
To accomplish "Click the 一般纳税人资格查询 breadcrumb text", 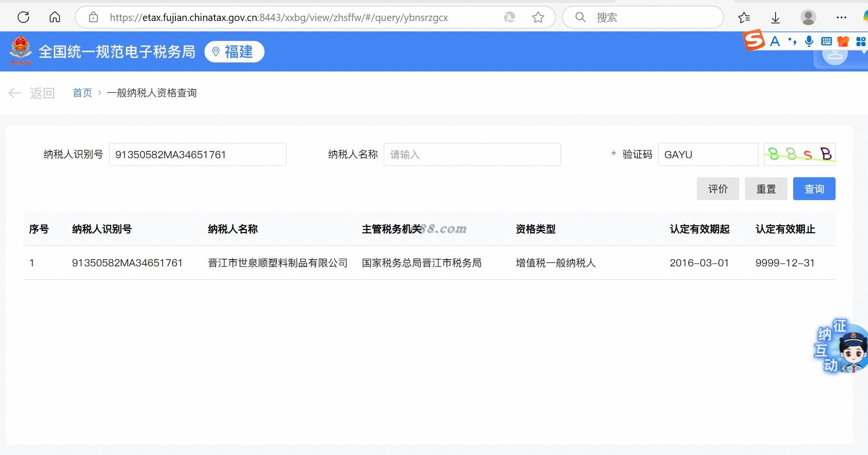I will pyautogui.click(x=152, y=93).
